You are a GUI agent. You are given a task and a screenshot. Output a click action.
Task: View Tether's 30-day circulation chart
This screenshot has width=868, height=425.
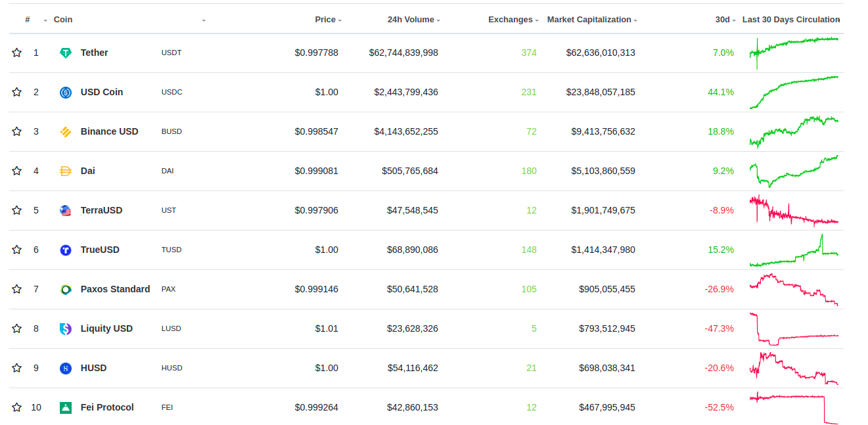point(794,51)
